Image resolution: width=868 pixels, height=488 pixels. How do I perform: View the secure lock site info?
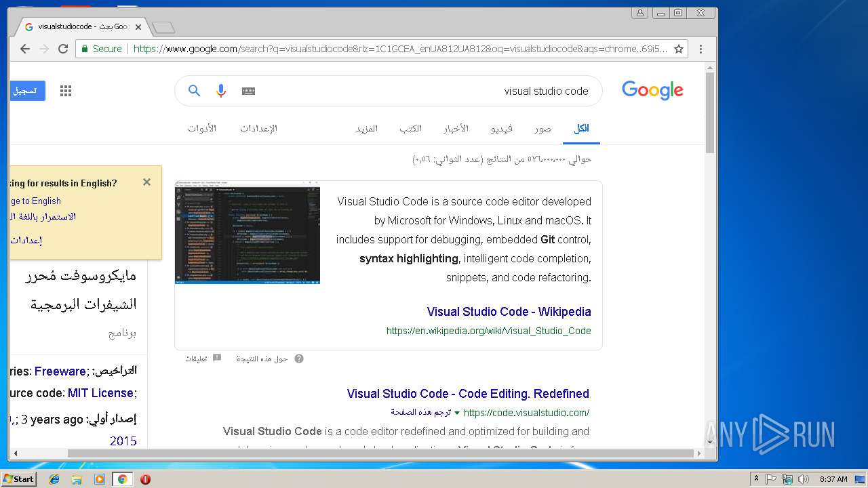tap(102, 49)
